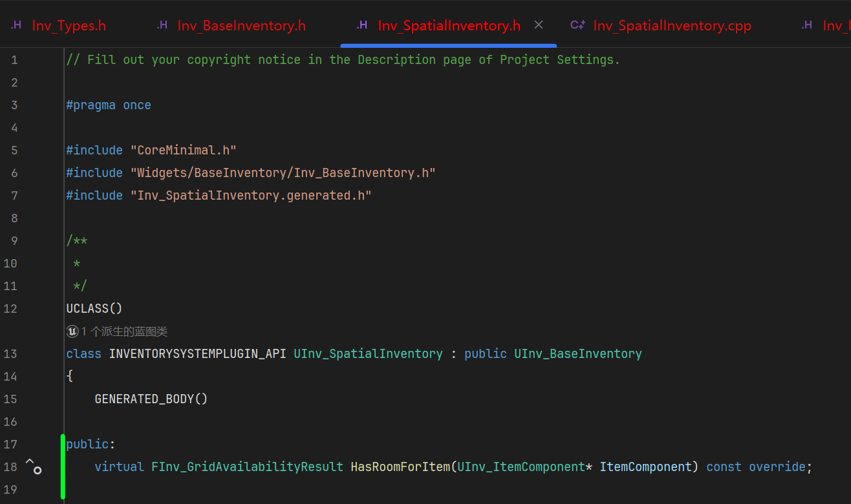Viewport: 851px width, 504px height.
Task: Click the UInv_SpatialInventory class name
Action: pos(368,353)
